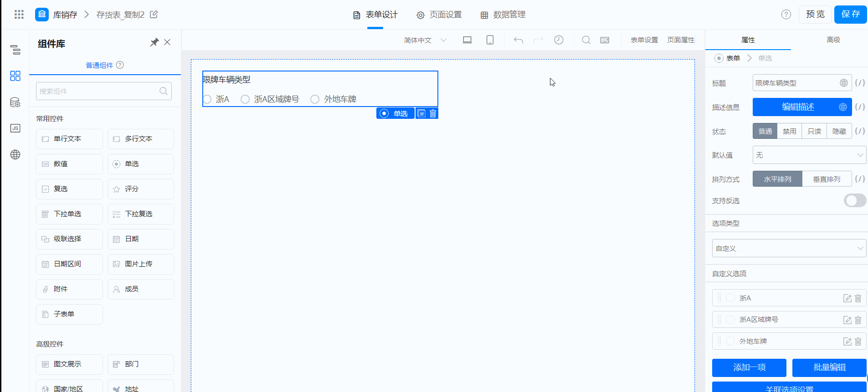The height and width of the screenshot is (392, 868).
Task: Click the 添加一项 button
Action: [x=749, y=367]
